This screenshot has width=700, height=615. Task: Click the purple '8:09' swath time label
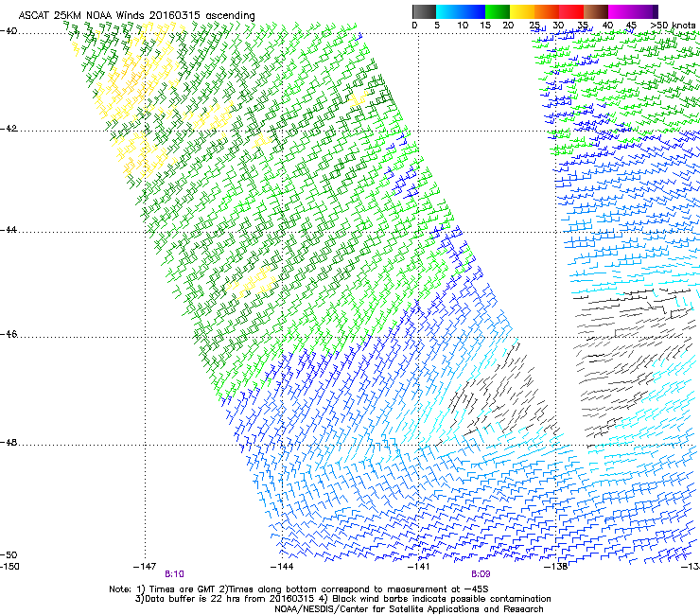(x=481, y=574)
